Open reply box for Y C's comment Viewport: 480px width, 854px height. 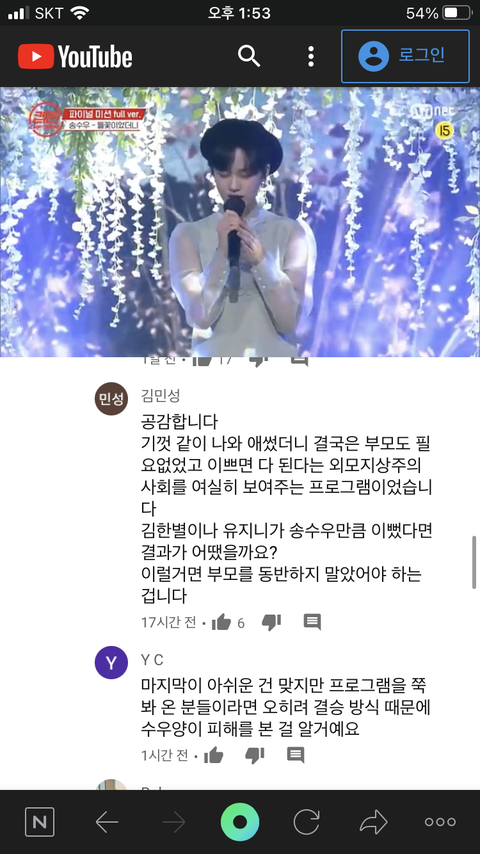(295, 755)
